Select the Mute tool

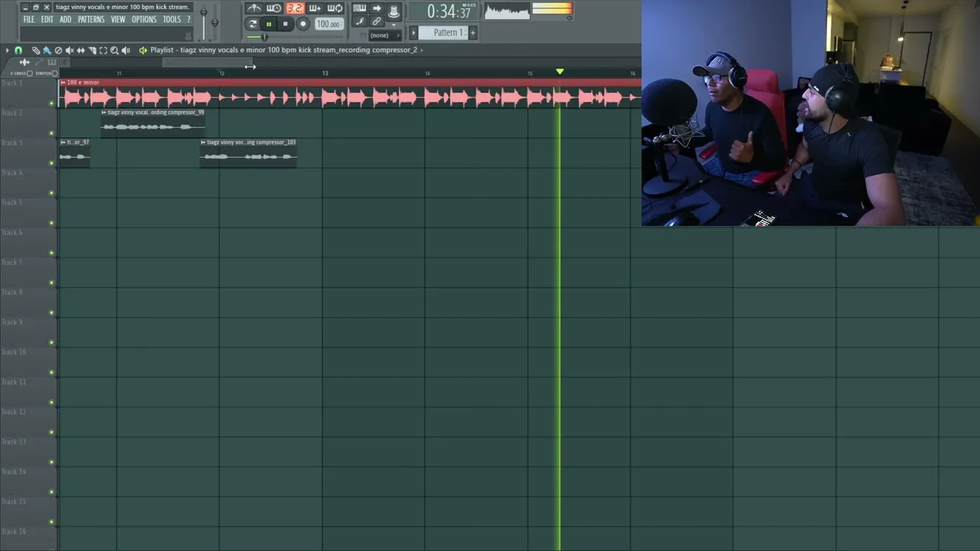(70, 51)
